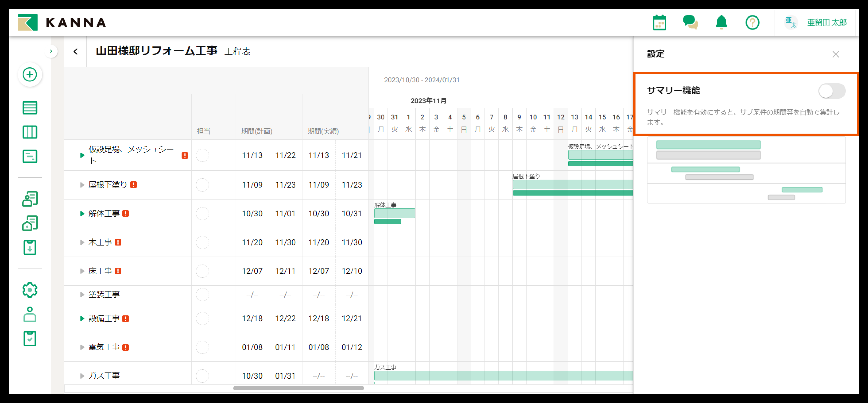Open the help question mark icon

[x=752, y=23]
